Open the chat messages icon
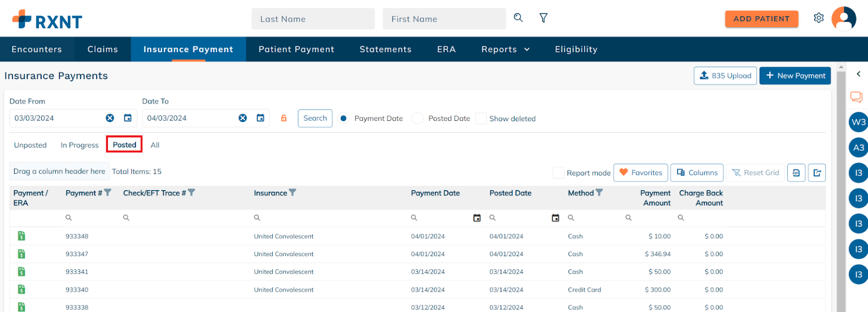This screenshot has height=312, width=868. pos(856,97)
